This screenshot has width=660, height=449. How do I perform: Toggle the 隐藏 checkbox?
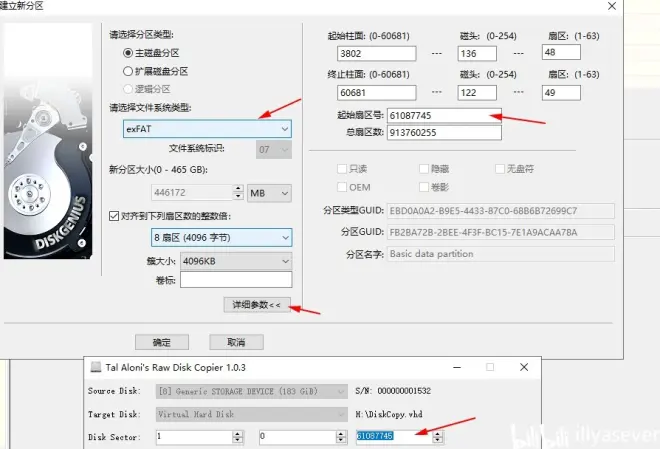point(424,169)
